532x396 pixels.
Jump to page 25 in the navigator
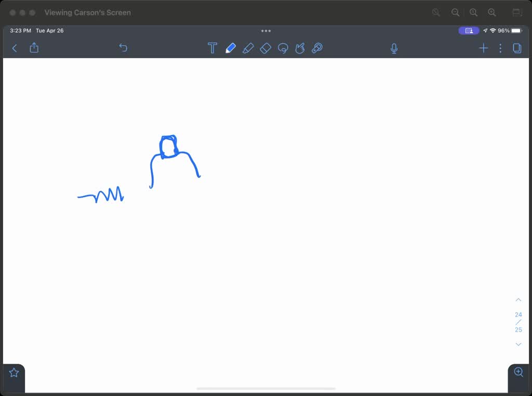click(x=518, y=329)
